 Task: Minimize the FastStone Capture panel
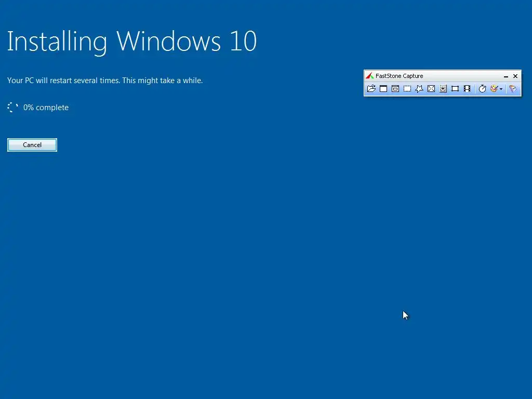click(x=506, y=76)
